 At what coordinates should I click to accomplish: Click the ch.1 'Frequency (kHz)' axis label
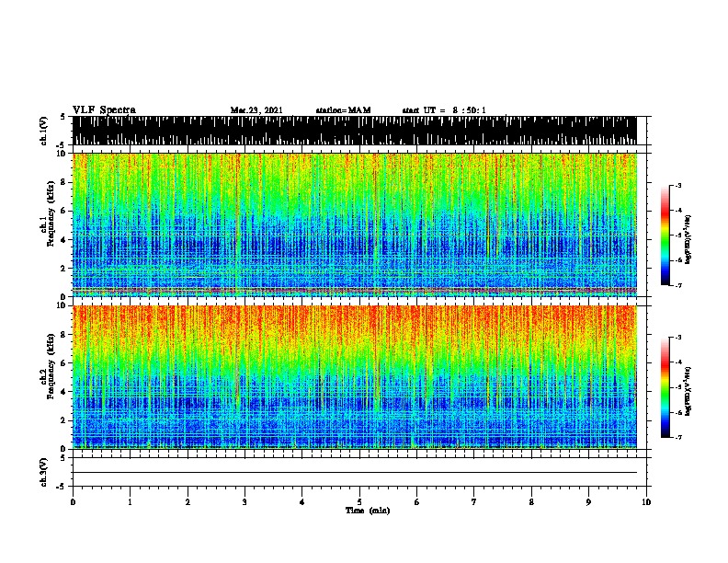coord(51,213)
